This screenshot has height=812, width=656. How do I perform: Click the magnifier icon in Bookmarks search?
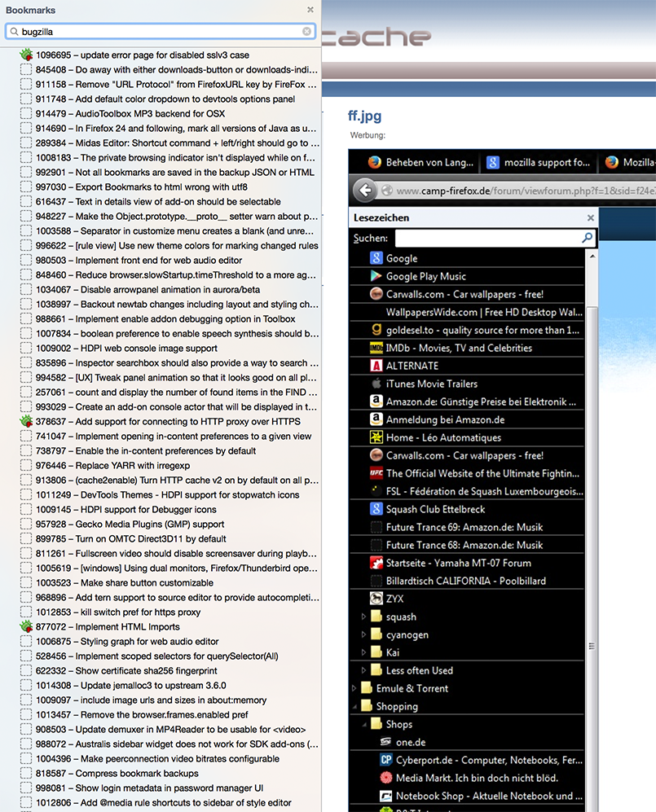tap(14, 32)
